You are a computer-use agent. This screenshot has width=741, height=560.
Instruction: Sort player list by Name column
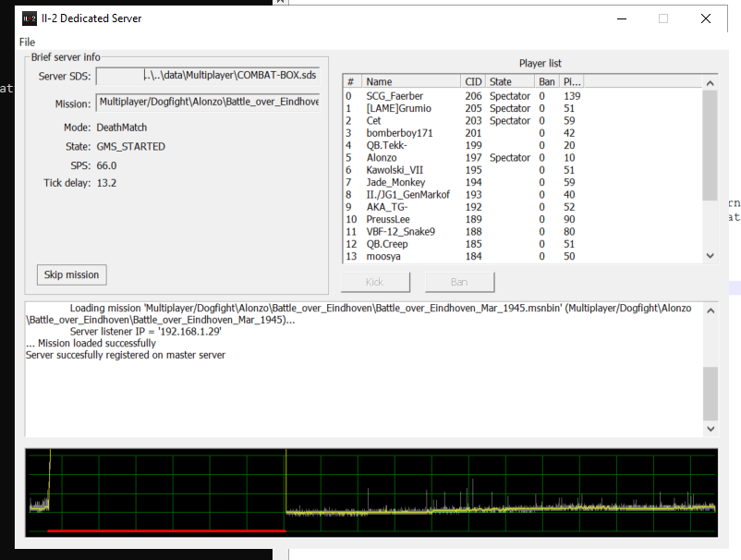click(x=410, y=82)
